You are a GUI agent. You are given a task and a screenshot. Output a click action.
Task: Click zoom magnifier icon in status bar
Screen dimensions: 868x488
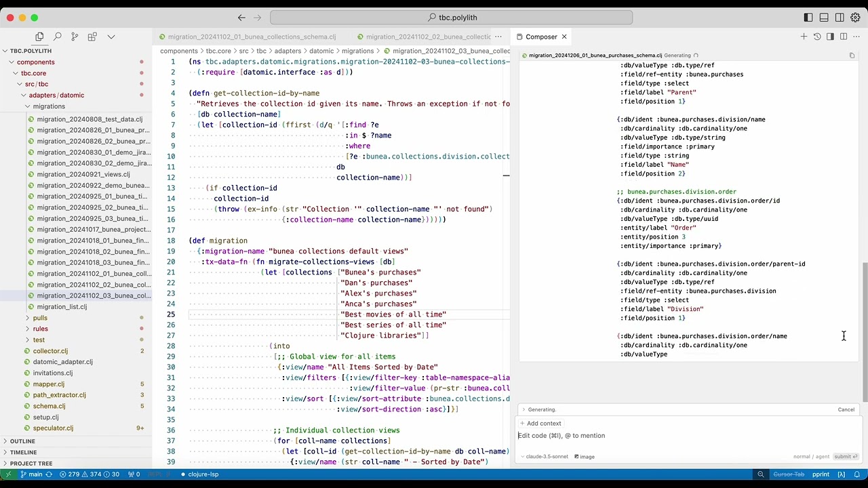[761, 474]
